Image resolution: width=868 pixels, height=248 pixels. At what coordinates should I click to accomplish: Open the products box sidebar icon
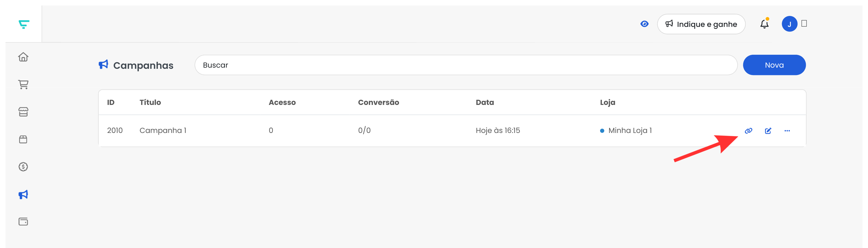[x=23, y=139]
